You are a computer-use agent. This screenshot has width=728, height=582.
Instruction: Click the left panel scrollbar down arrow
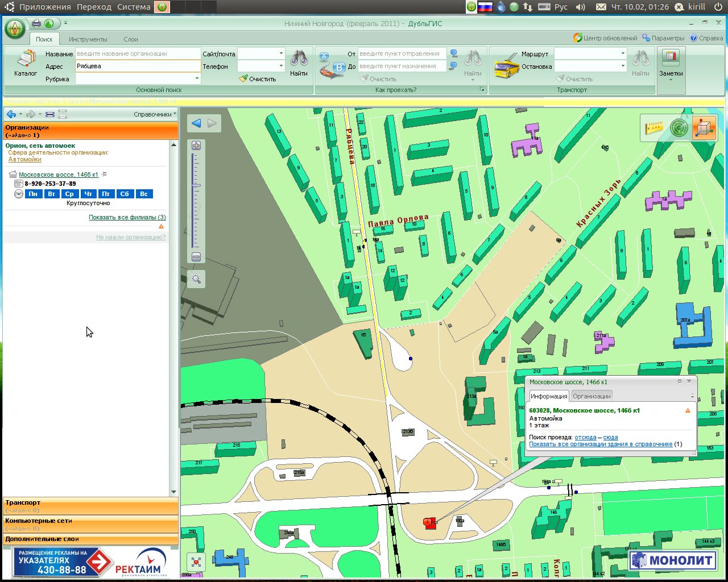[173, 492]
